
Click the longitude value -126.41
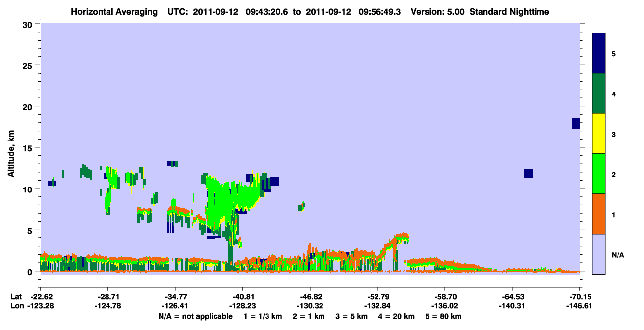pyautogui.click(x=175, y=306)
